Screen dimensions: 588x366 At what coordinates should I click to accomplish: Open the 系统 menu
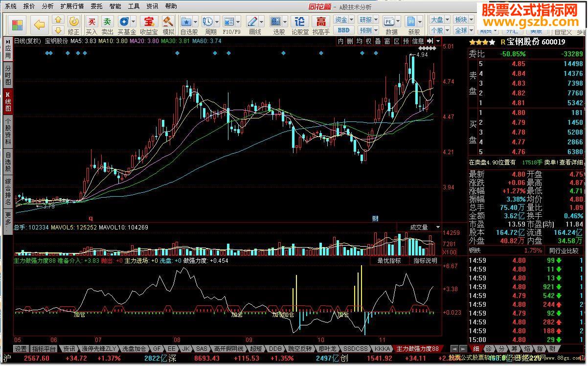11,6
